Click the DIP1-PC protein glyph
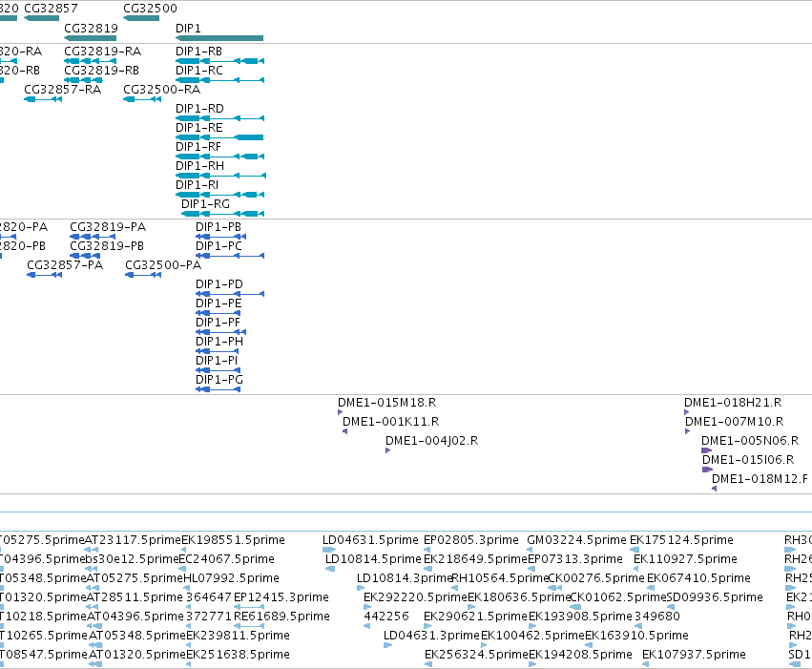The image size is (812, 669). pyautogui.click(x=230, y=256)
